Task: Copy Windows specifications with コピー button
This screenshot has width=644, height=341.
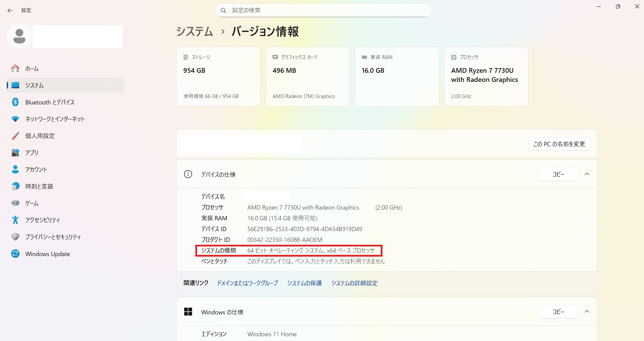Action: (x=558, y=312)
